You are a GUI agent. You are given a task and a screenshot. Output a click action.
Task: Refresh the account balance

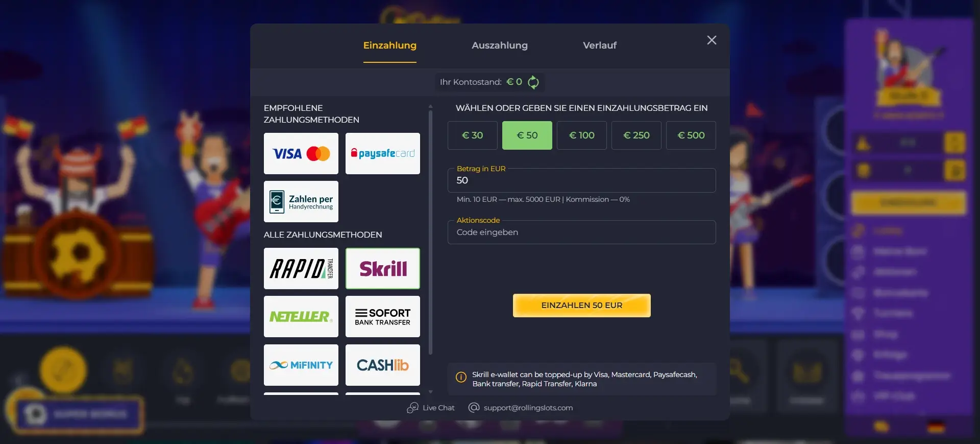pyautogui.click(x=533, y=82)
